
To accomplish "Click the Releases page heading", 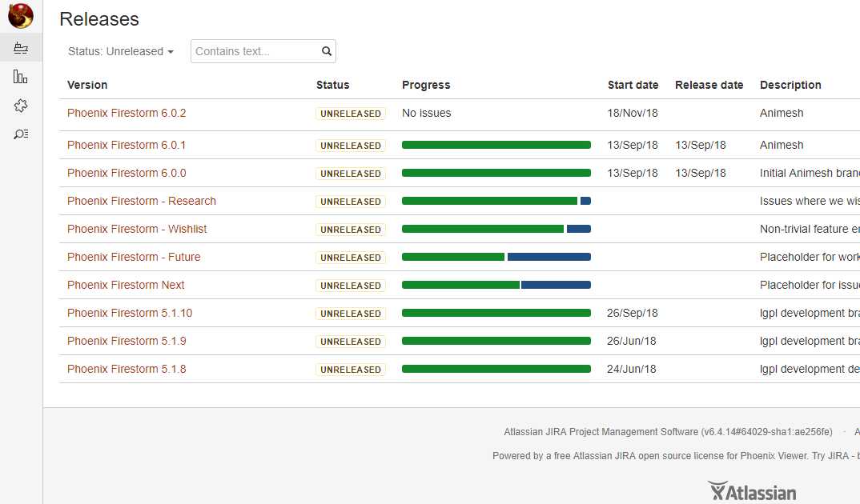I will 99,19.
